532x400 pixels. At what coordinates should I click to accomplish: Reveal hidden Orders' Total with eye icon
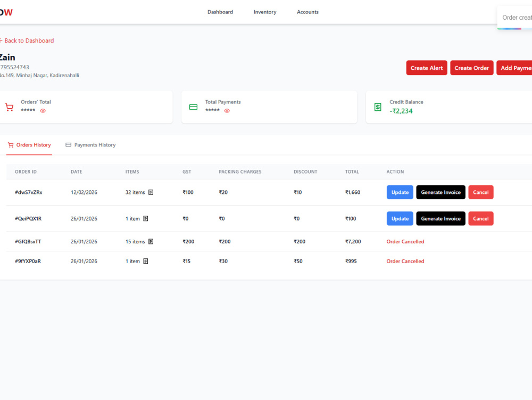click(x=43, y=111)
